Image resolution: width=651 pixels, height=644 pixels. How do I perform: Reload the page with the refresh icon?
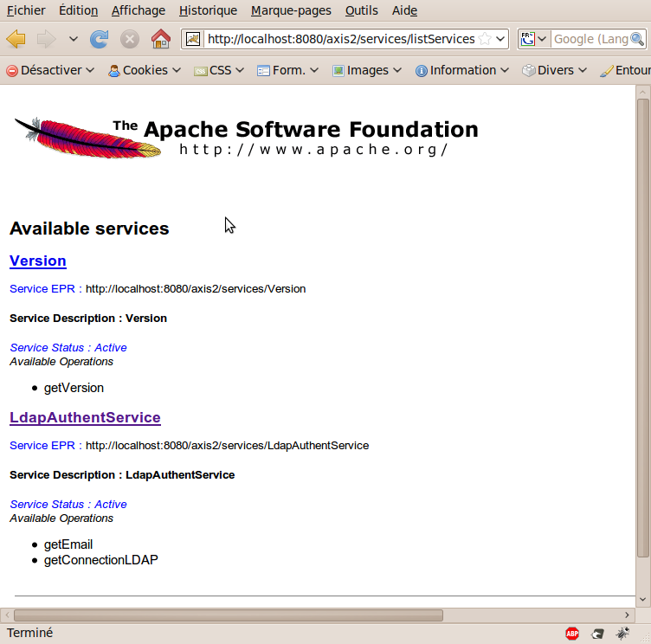(x=100, y=40)
